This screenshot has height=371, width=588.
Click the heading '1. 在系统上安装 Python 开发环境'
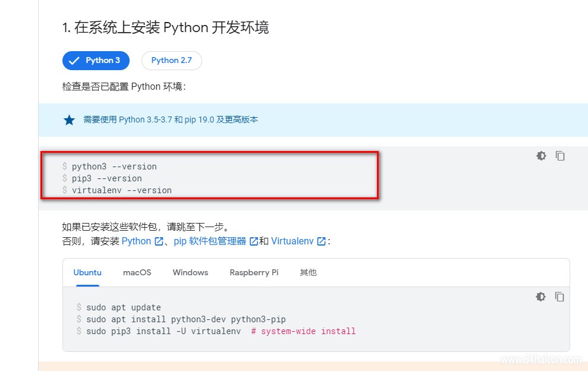click(x=165, y=28)
